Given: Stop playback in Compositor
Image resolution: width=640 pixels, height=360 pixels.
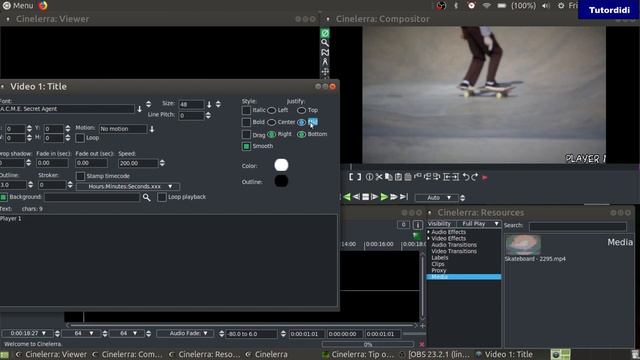Looking at the screenshot, I should 365,197.
